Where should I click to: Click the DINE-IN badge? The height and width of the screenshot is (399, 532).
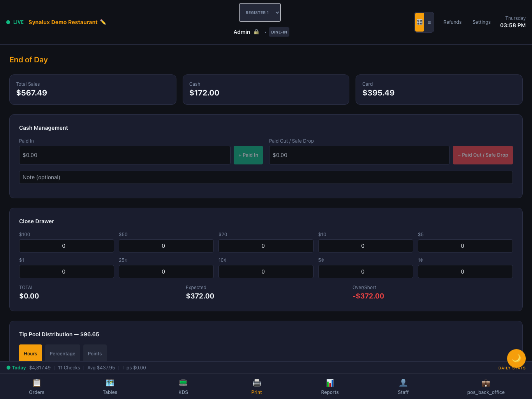[x=279, y=32]
